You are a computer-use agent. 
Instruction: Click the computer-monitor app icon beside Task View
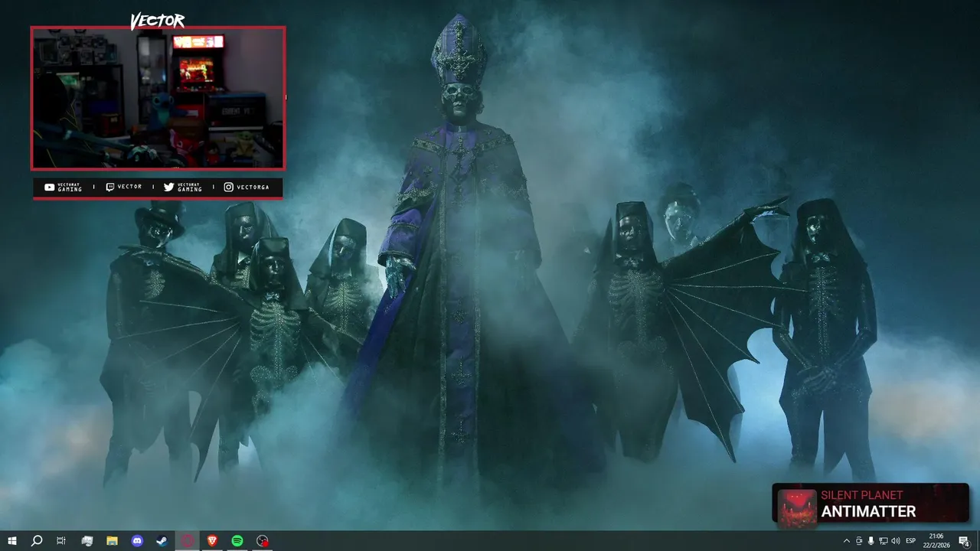click(87, 541)
